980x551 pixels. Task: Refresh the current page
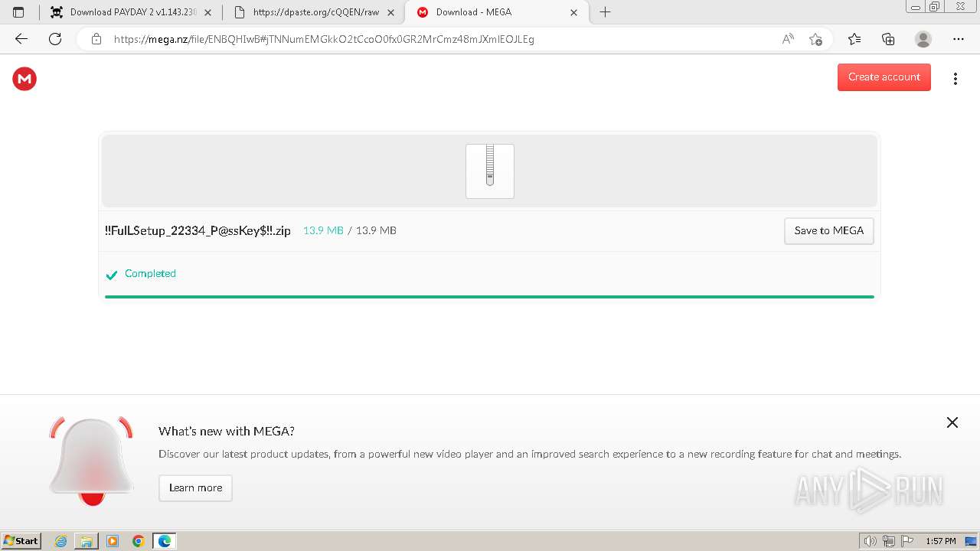tap(55, 39)
